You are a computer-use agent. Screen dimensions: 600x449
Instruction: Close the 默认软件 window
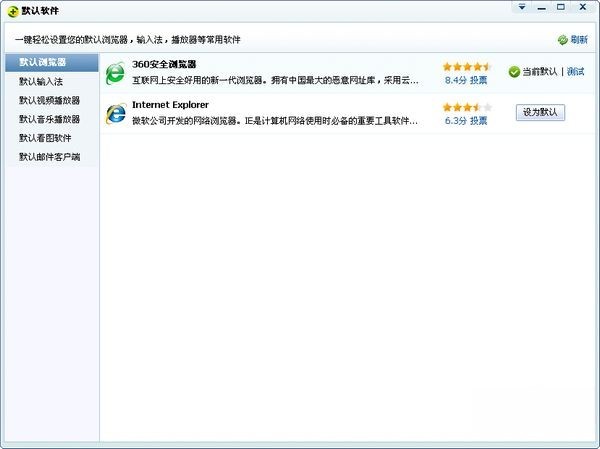coord(583,7)
